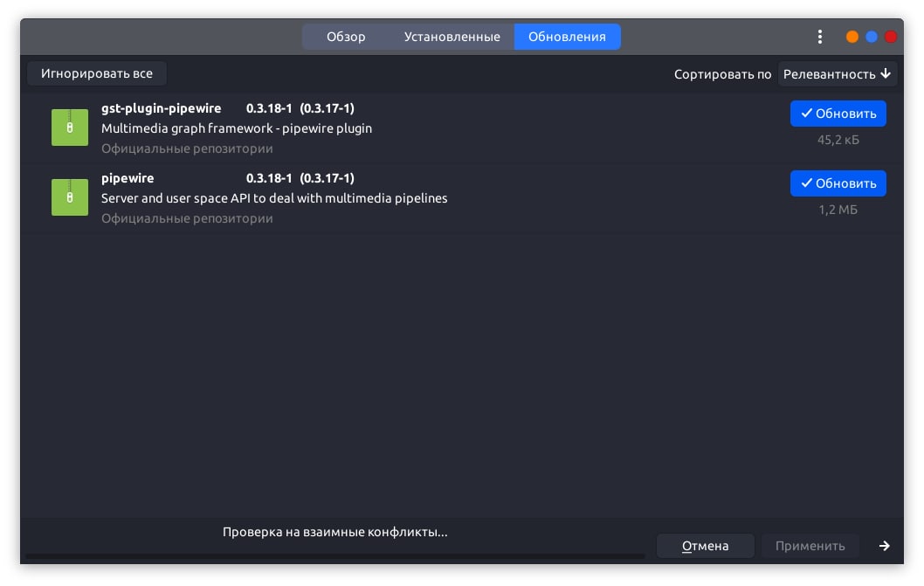Click the Сортировать по label

click(722, 74)
